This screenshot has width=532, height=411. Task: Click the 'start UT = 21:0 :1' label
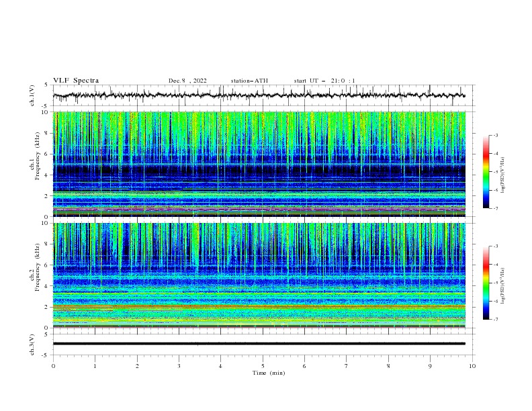(x=324, y=81)
